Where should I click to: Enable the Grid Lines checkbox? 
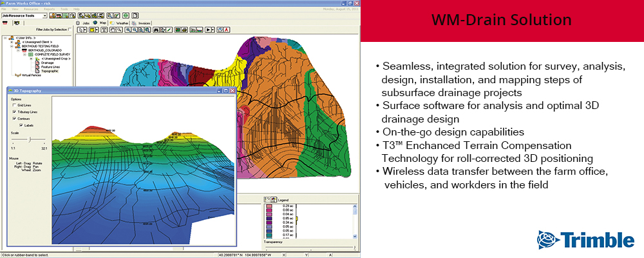(15, 104)
